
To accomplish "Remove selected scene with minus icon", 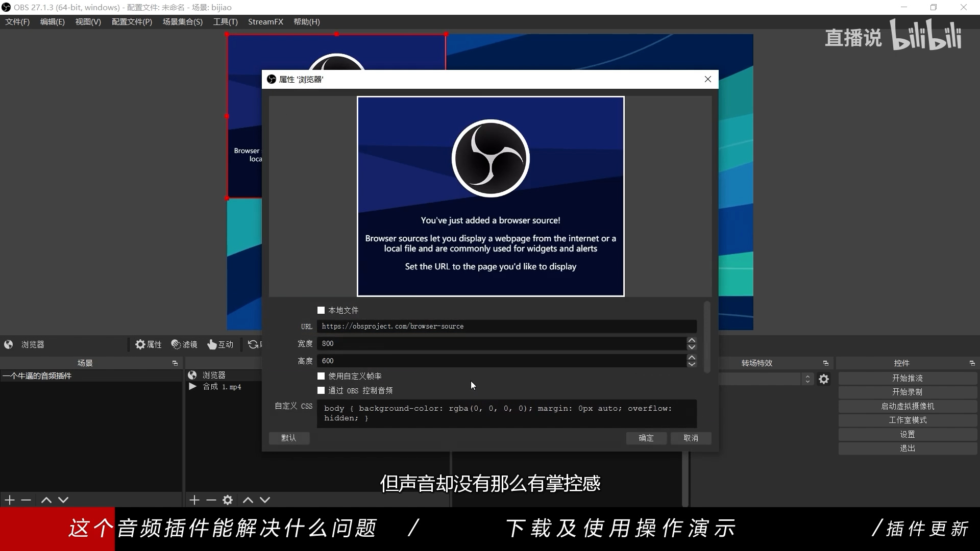I will point(26,500).
